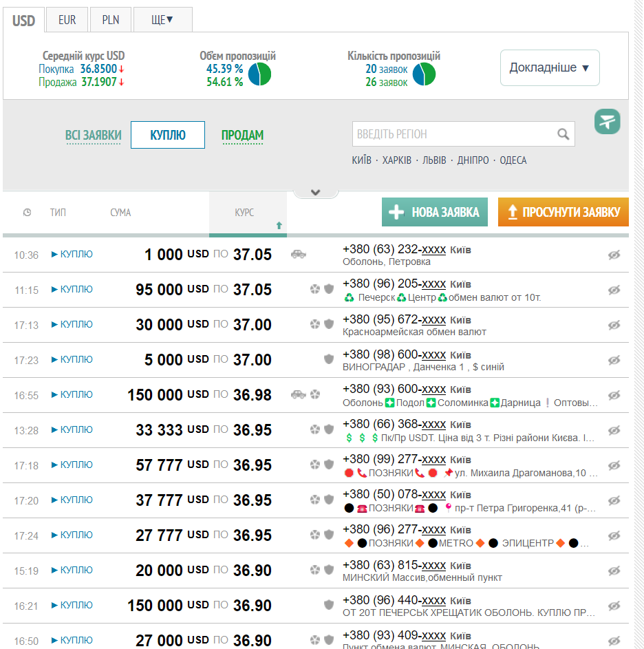
Task: Click the pie chart beside offer count
Action: click(424, 74)
